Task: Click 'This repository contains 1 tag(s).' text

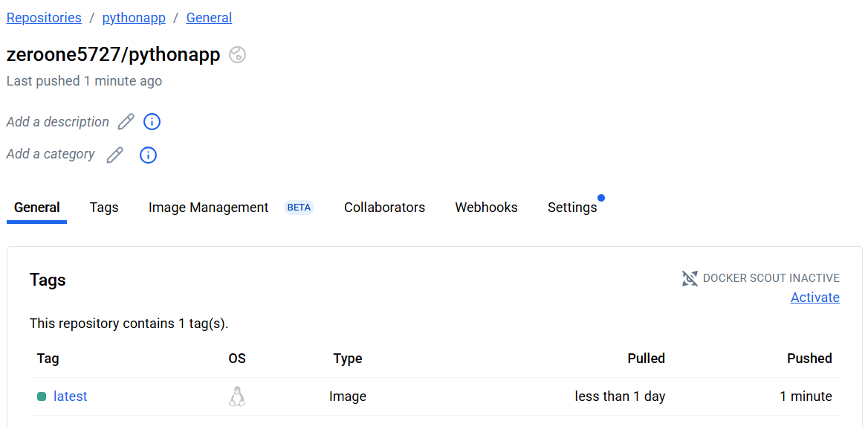Action: click(x=129, y=324)
